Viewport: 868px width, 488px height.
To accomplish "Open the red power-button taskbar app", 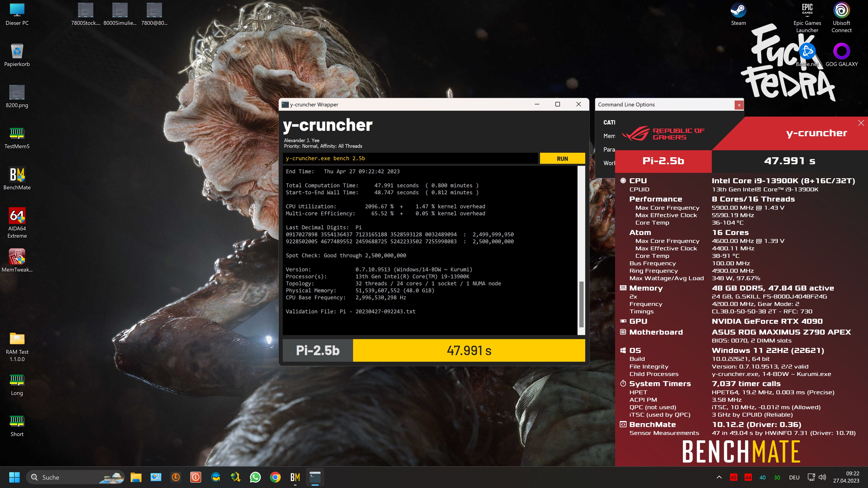I will coord(196,477).
